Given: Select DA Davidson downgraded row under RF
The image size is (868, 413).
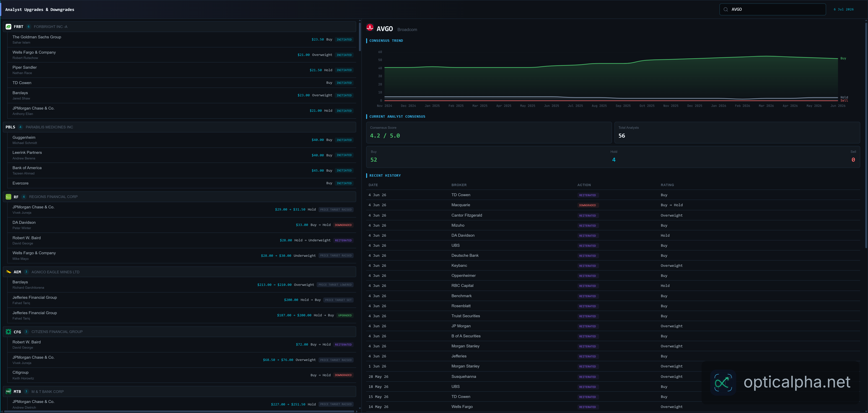Looking at the screenshot, I should (x=182, y=225).
